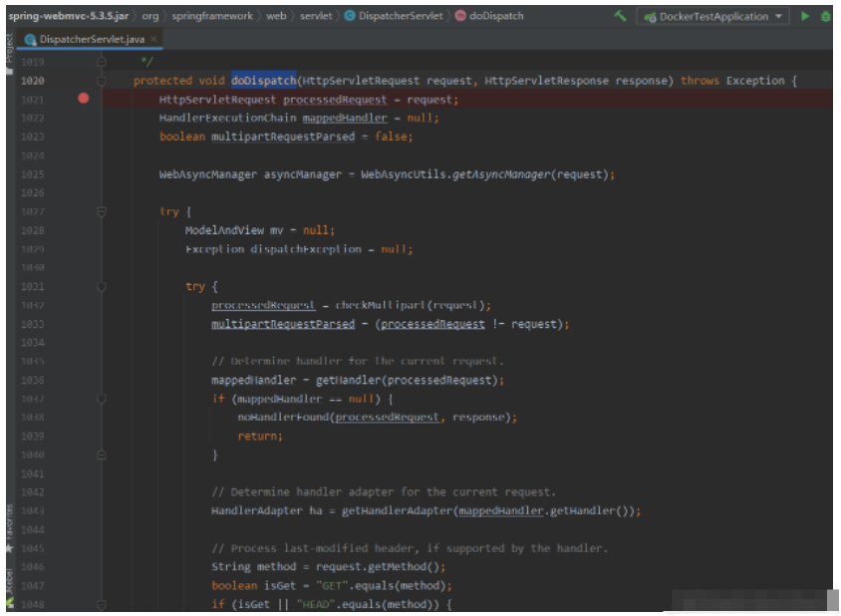Click the highlighted doDispatch method name
This screenshot has height=616, width=841.
263,81
